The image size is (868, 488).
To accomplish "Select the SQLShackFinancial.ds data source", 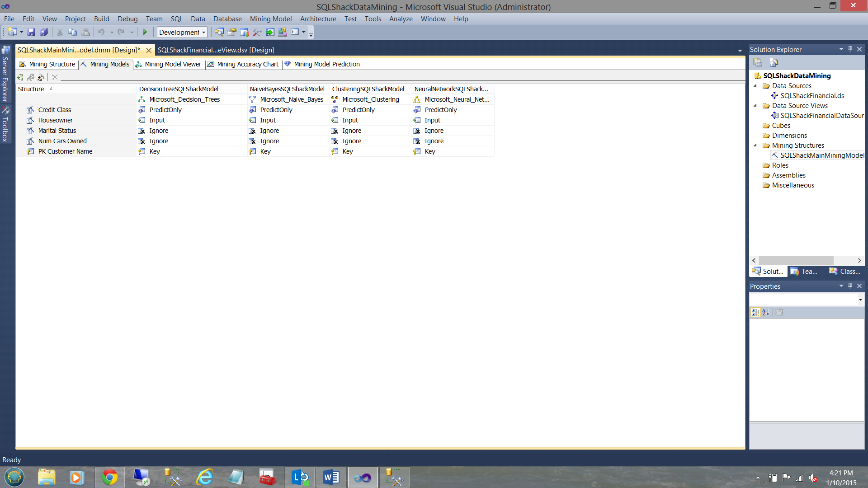I will coord(812,96).
